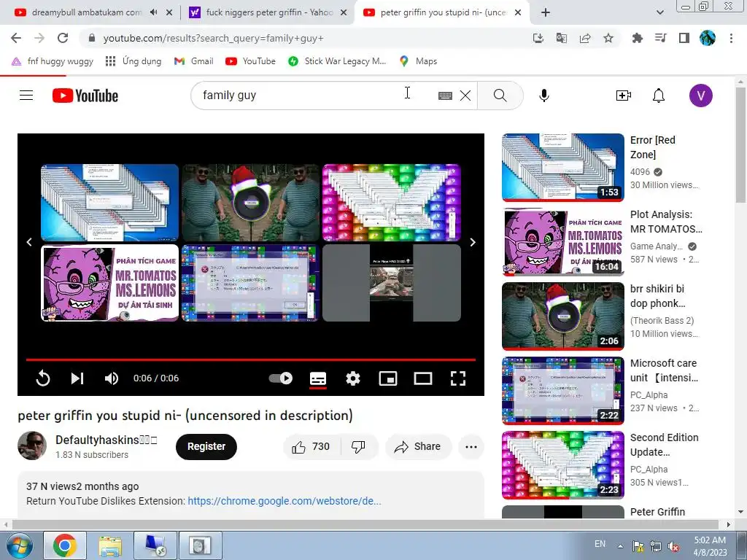The image size is (747, 560).
Task: Open more actions three-dot menu
Action: tap(471, 447)
